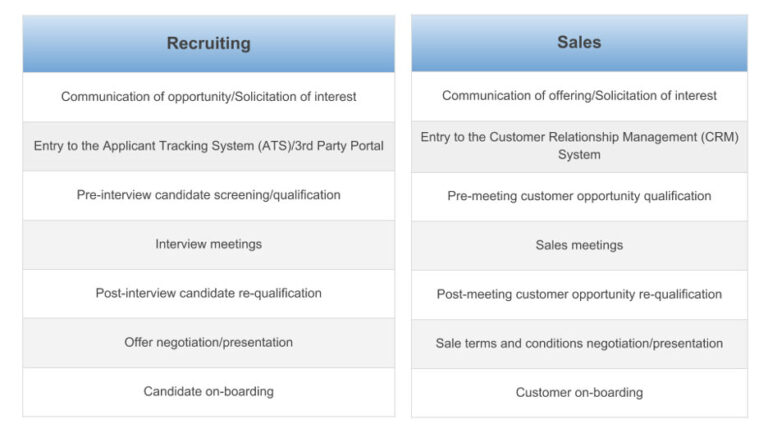Screen dimensions: 768x433
Task: Select 'Post-meeting customer opportunity re-qualification' row
Action: point(579,294)
